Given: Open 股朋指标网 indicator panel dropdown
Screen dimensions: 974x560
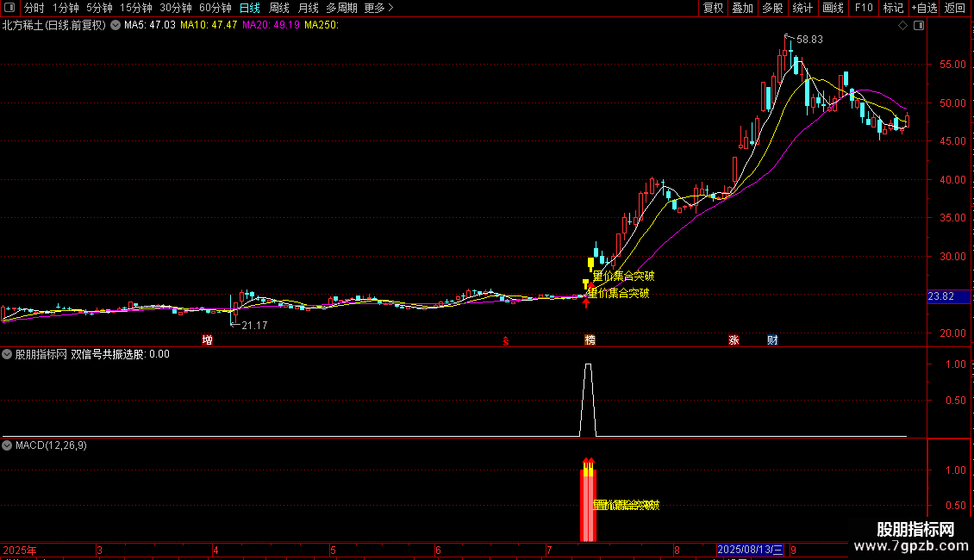Looking at the screenshot, I should (7, 354).
